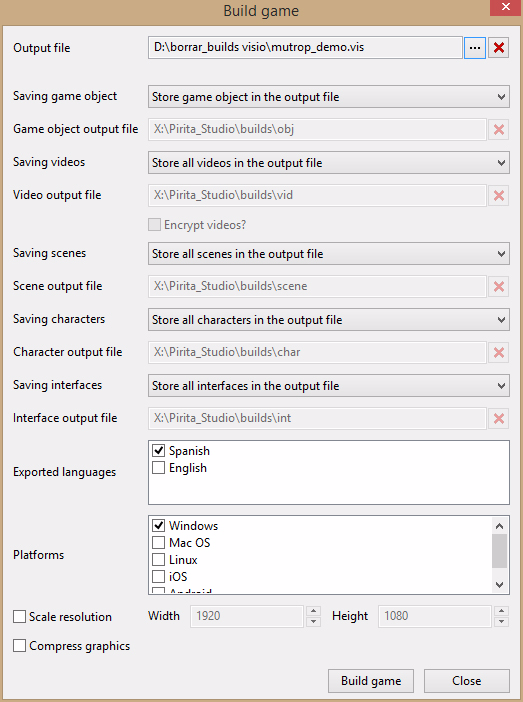Clear the Interface output file path
The height and width of the screenshot is (702, 523).
tap(499, 418)
